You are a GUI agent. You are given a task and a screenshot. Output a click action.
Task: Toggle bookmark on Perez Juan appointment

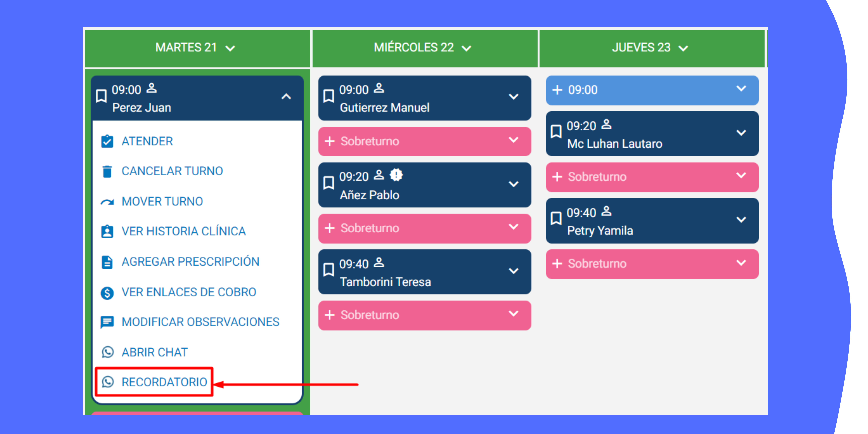[101, 96]
